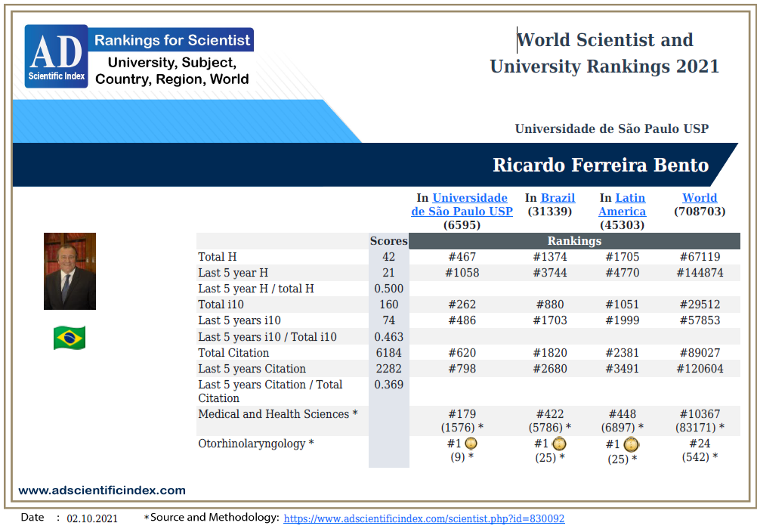757x532 pixels.
Task: Click the Last 5 year H score '21'
Action: [388, 273]
